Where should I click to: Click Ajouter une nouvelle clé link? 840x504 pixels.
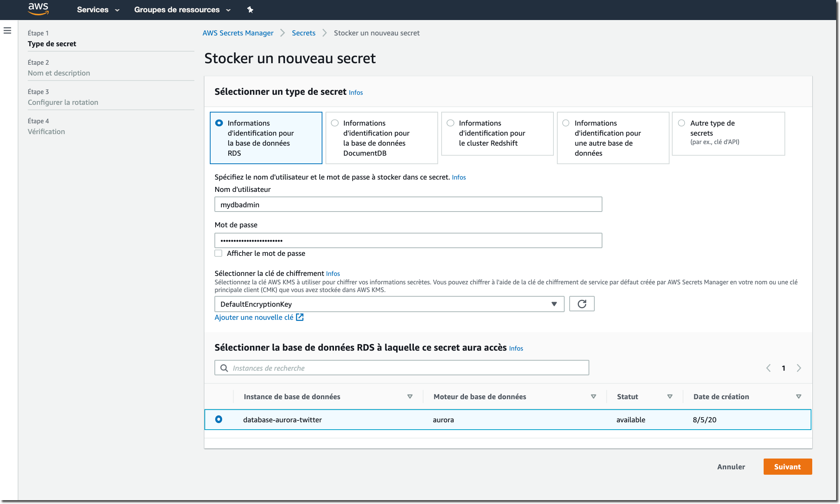[254, 317]
